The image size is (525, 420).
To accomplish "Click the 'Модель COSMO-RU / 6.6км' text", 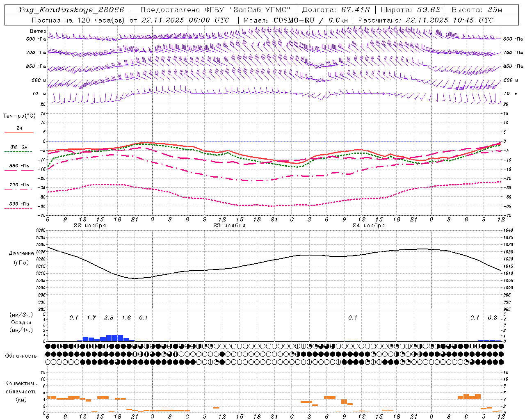I will pyautogui.click(x=295, y=20).
